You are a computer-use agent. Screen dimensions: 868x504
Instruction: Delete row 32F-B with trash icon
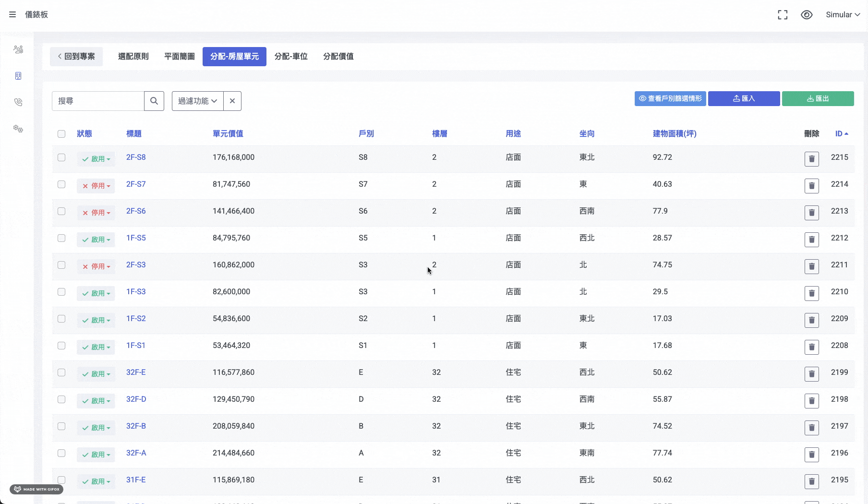pyautogui.click(x=812, y=428)
